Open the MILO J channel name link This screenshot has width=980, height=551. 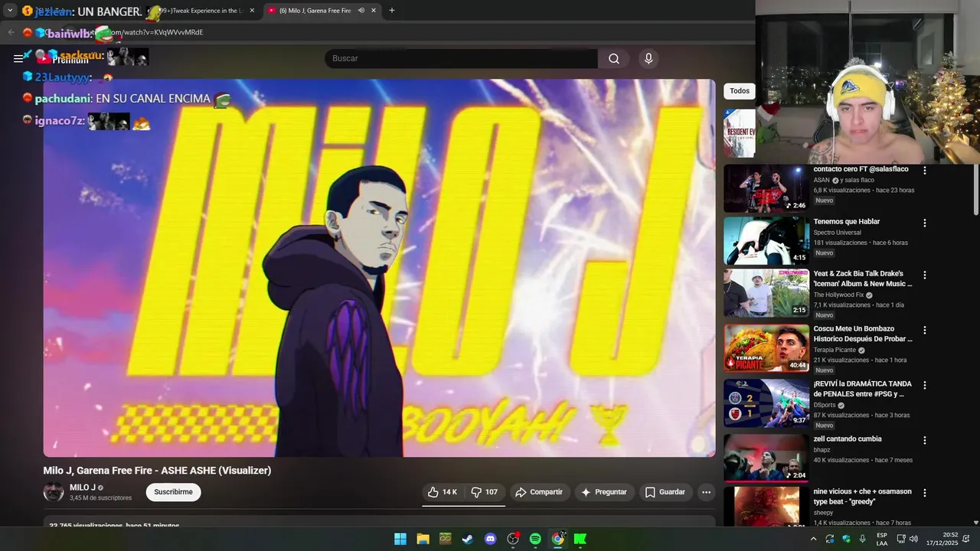click(83, 487)
